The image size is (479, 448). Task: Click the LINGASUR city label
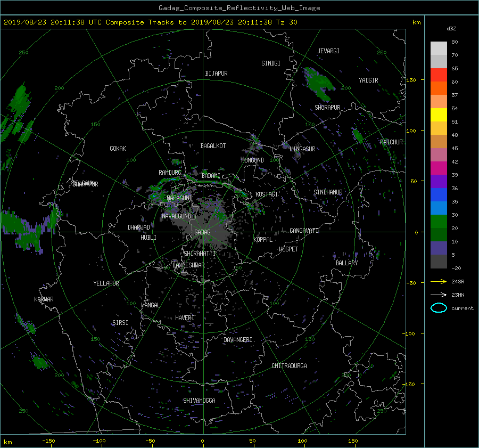pyautogui.click(x=302, y=149)
